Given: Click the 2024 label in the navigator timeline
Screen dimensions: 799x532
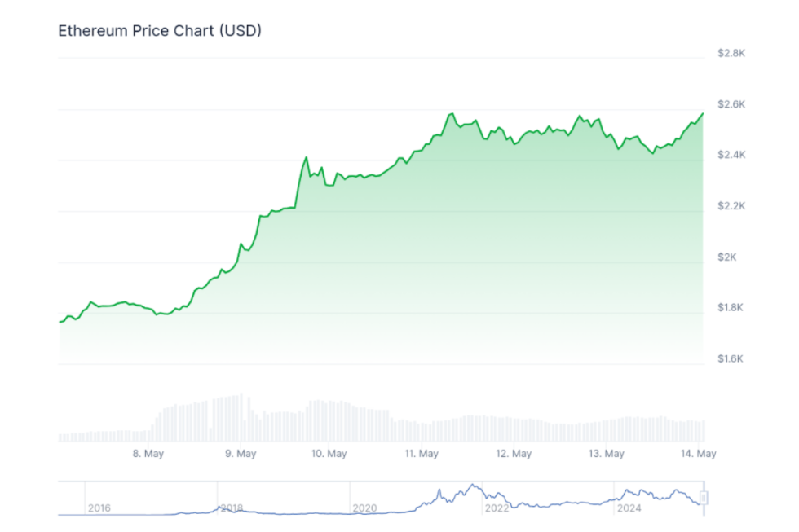Looking at the screenshot, I should tap(629, 508).
